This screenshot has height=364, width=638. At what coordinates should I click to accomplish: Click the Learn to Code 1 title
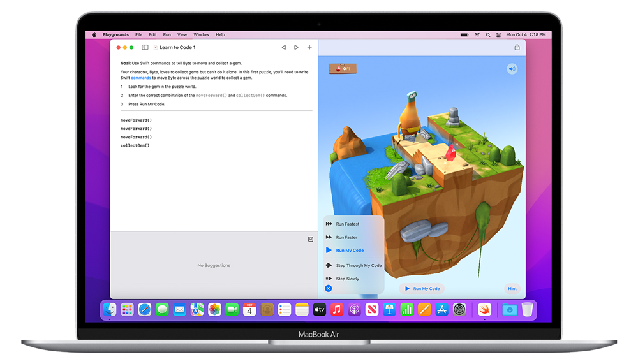(x=177, y=48)
